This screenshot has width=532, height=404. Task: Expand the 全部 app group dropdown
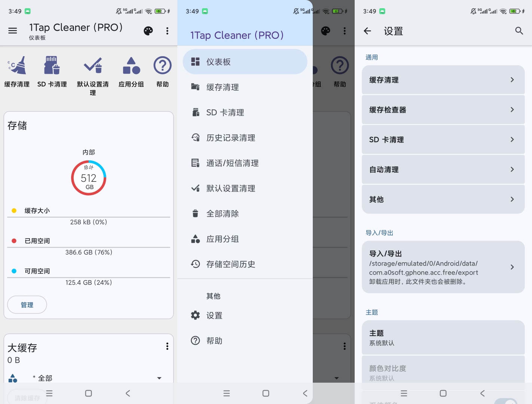coord(159,378)
